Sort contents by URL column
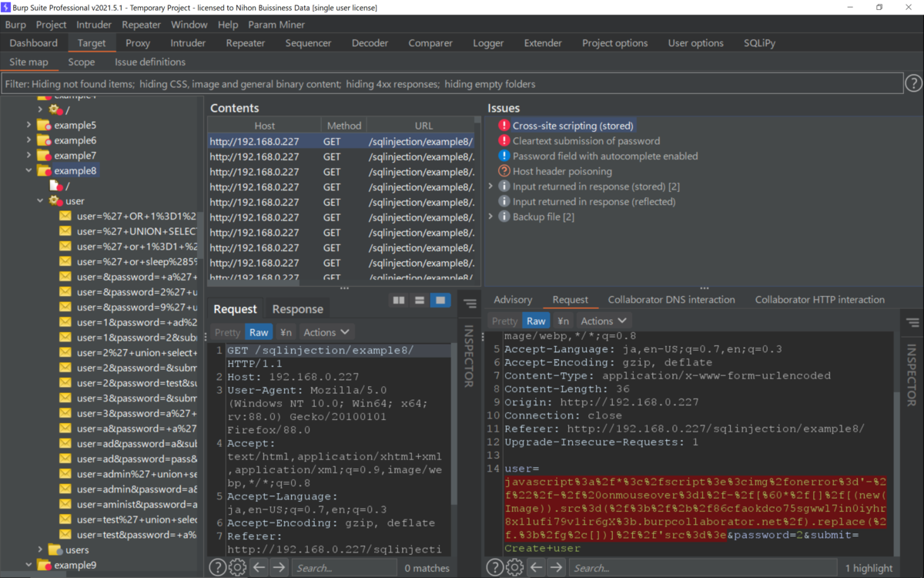Image resolution: width=924 pixels, height=578 pixels. pos(423,126)
